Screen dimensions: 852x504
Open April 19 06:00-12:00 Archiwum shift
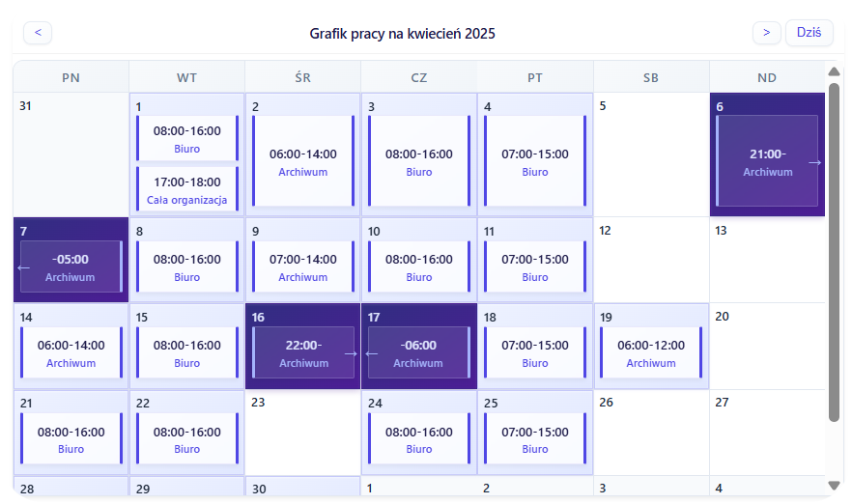651,352
